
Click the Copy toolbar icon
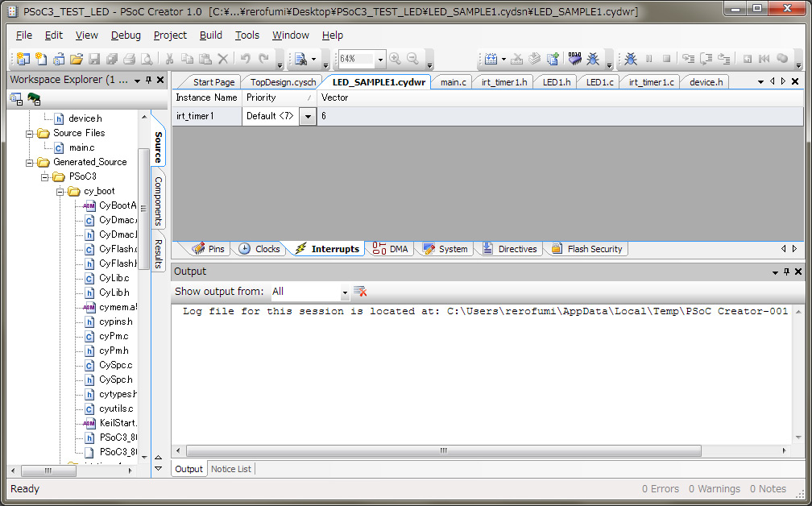coord(187,59)
